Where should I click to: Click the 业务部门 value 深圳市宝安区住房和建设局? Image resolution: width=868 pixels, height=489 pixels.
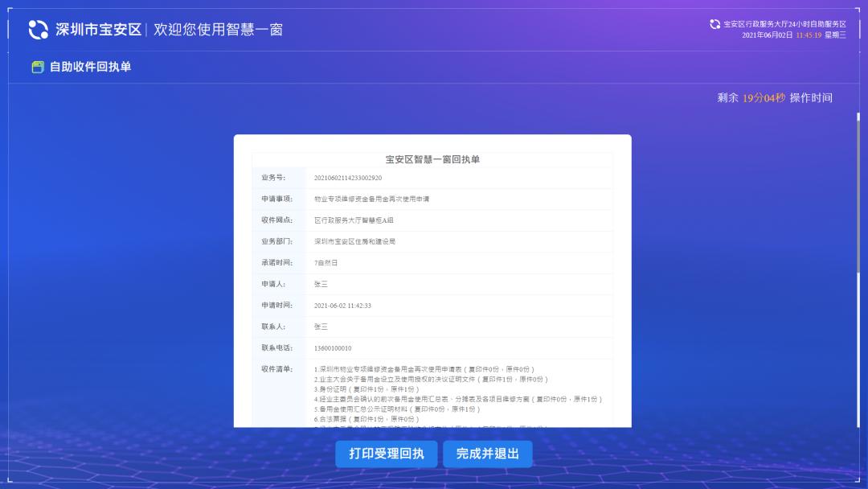354,241
